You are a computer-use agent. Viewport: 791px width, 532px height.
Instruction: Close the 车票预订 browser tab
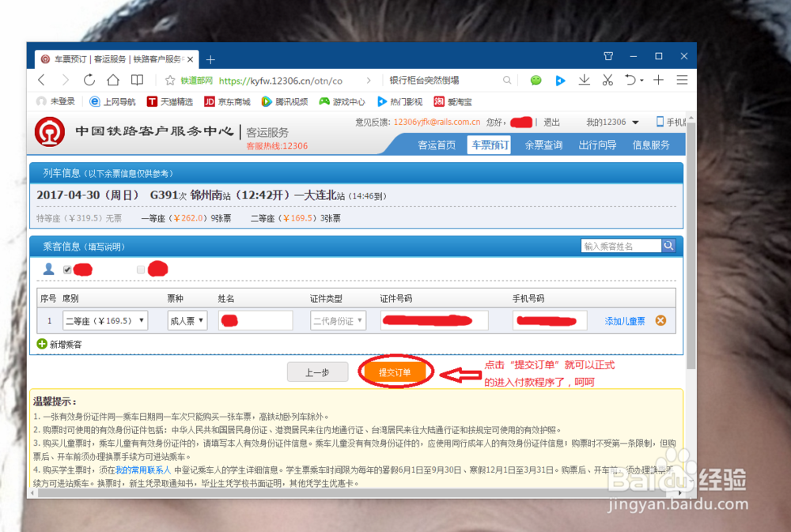pyautogui.click(x=190, y=59)
